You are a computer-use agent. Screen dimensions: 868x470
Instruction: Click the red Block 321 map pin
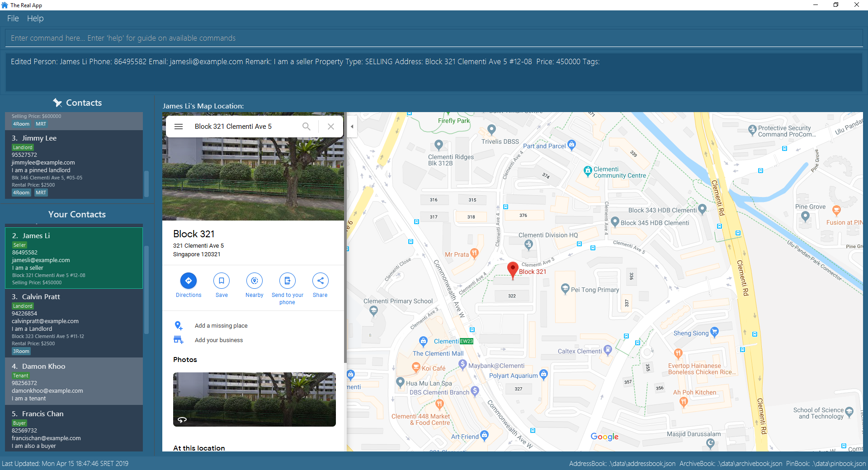click(x=513, y=270)
